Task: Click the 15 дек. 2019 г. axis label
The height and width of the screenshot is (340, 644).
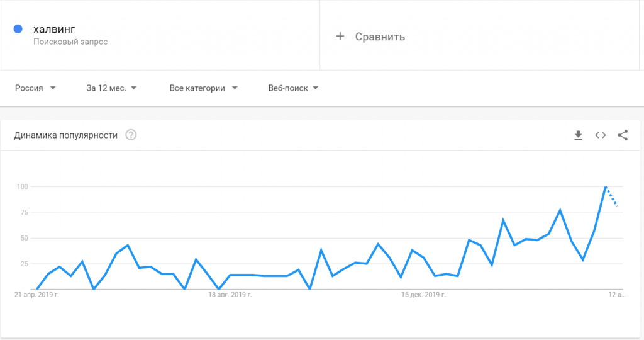Action: point(425,294)
